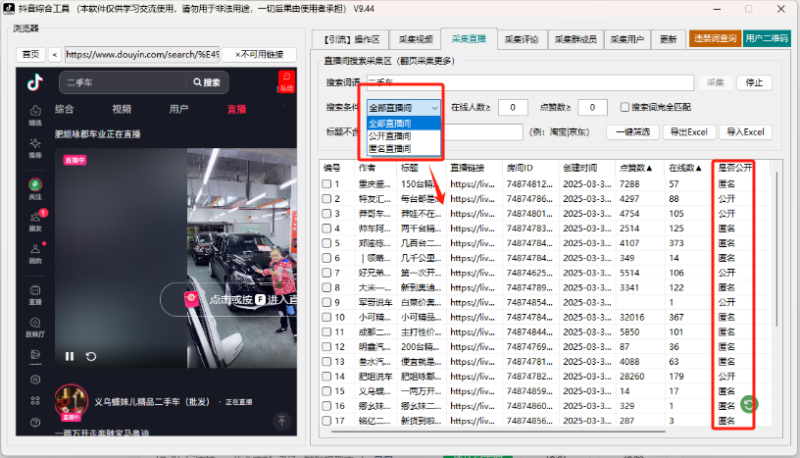The image size is (800, 458).
Task: Check row 1 checkbox
Action: pos(327,184)
